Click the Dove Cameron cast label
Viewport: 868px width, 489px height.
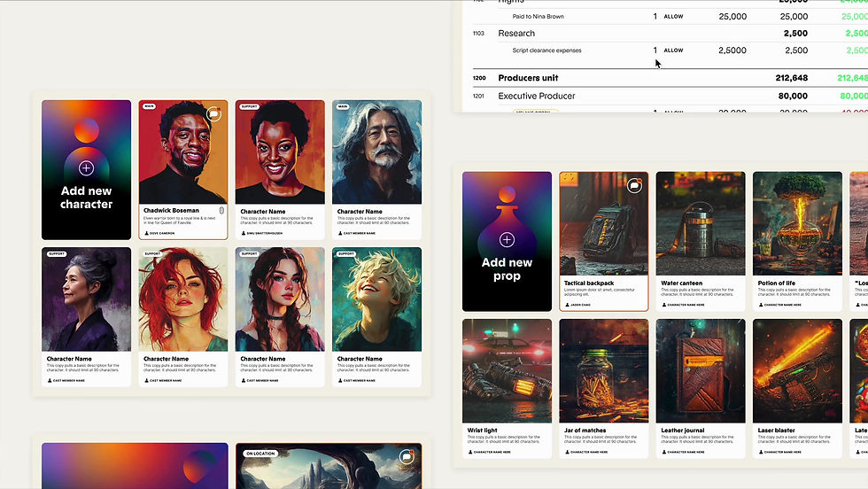pyautogui.click(x=161, y=233)
